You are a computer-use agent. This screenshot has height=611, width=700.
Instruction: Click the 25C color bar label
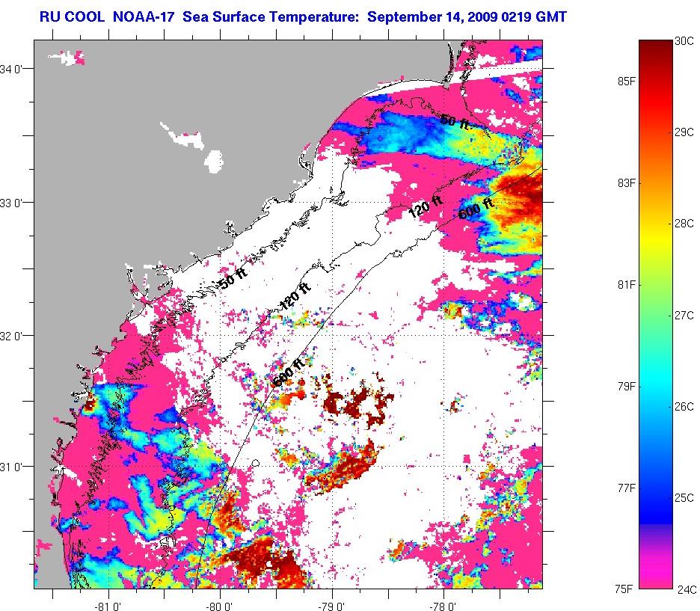coord(684,497)
